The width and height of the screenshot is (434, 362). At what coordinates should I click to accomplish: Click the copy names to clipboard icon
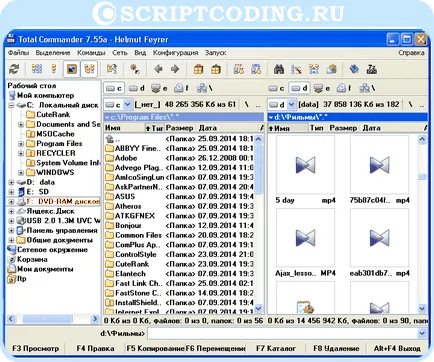pyautogui.click(x=331, y=69)
